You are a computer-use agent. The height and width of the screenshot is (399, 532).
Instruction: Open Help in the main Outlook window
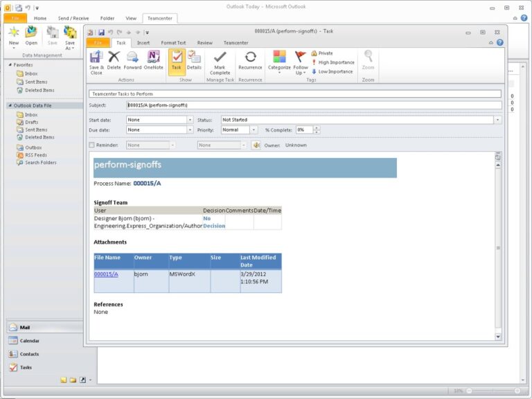coord(524,18)
